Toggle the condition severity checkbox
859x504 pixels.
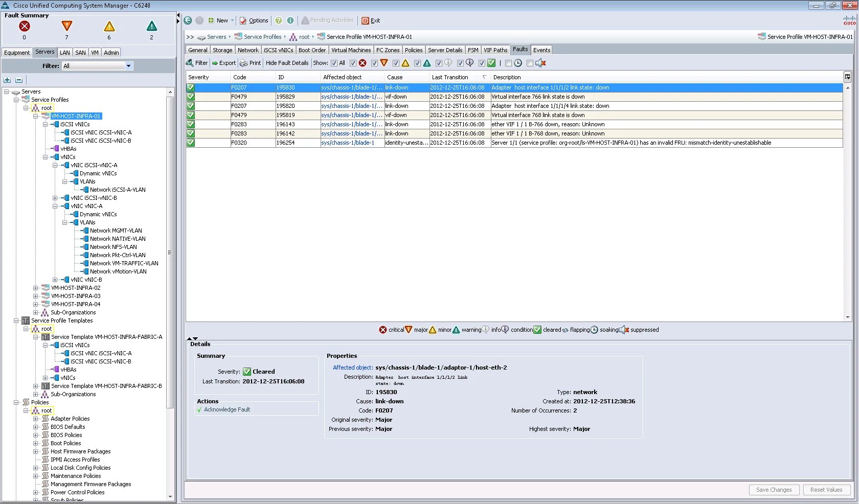[x=460, y=63]
